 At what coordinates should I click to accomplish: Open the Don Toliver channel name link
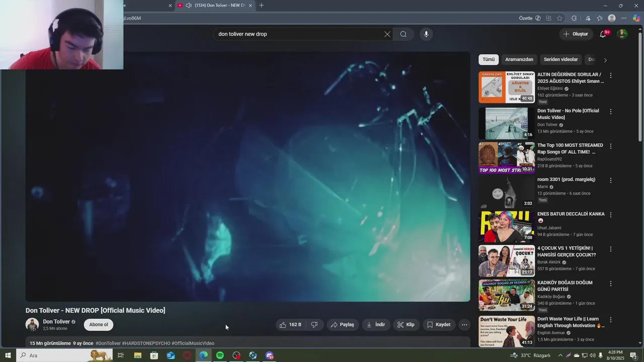56,322
